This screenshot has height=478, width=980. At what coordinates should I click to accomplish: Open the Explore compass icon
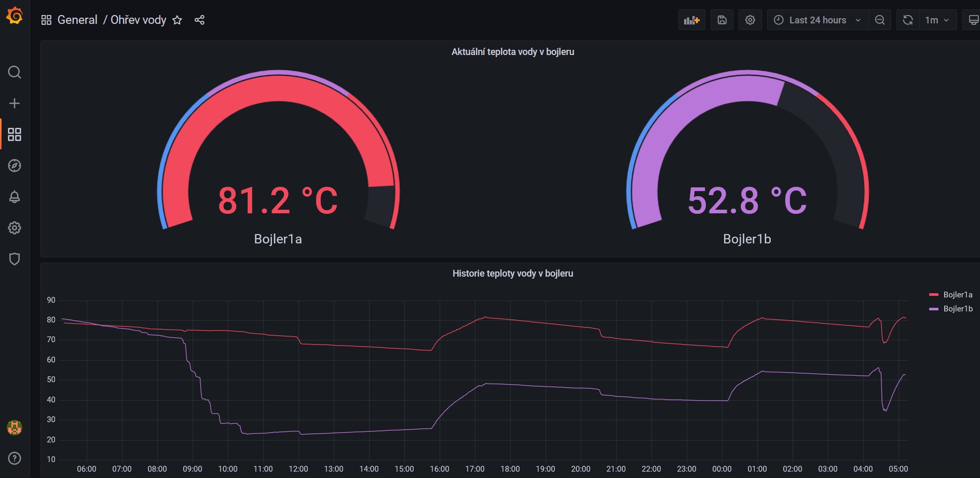click(x=15, y=166)
